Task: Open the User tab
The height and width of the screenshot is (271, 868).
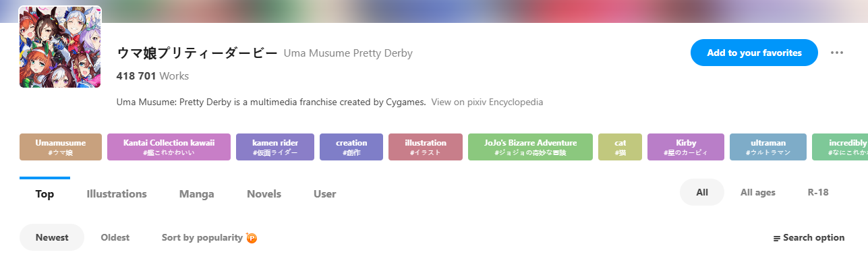Action: (x=324, y=194)
